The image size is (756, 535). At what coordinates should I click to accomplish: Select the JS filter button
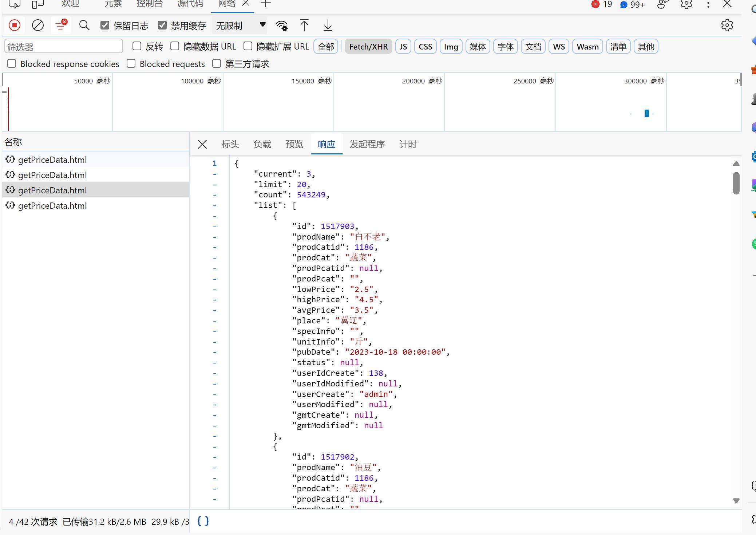[403, 47]
